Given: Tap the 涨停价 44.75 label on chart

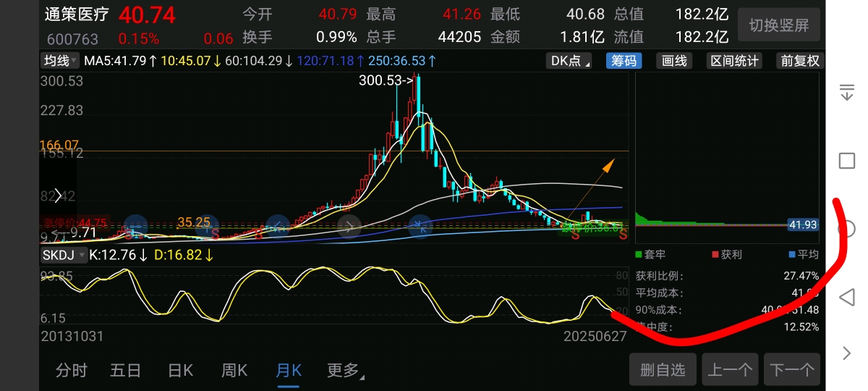Looking at the screenshot, I should pos(75,222).
